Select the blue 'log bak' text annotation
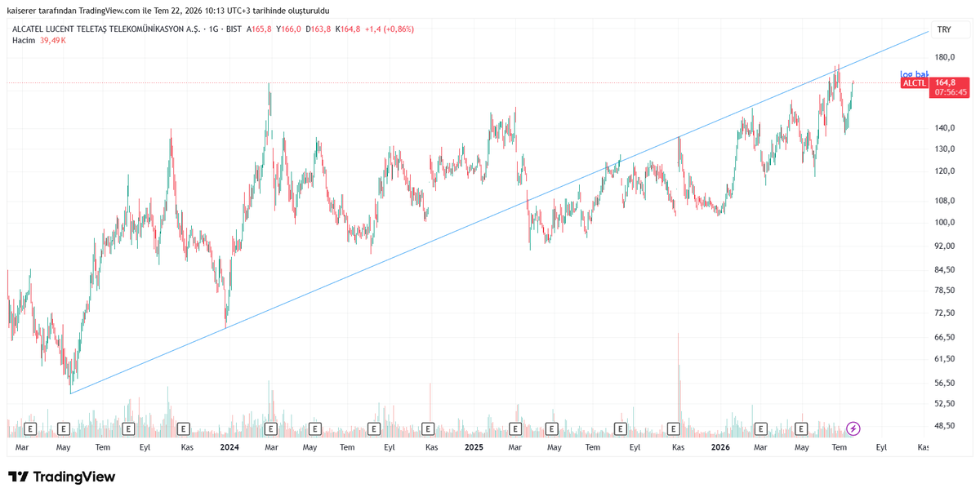The height and width of the screenshot is (497, 980). click(914, 74)
